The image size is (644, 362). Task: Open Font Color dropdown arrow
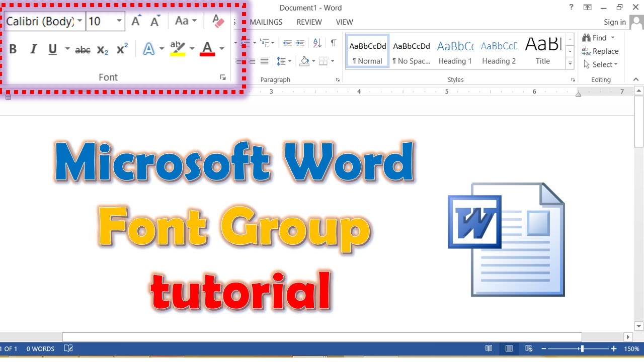coord(221,49)
